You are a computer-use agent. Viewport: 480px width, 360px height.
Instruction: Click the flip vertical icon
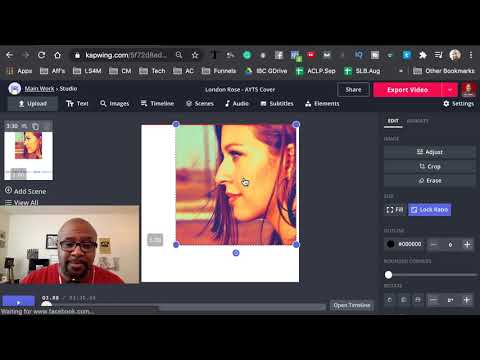click(x=418, y=300)
